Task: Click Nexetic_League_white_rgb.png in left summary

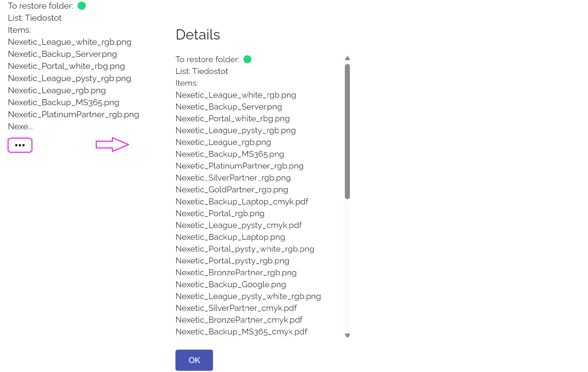Action: tap(70, 42)
